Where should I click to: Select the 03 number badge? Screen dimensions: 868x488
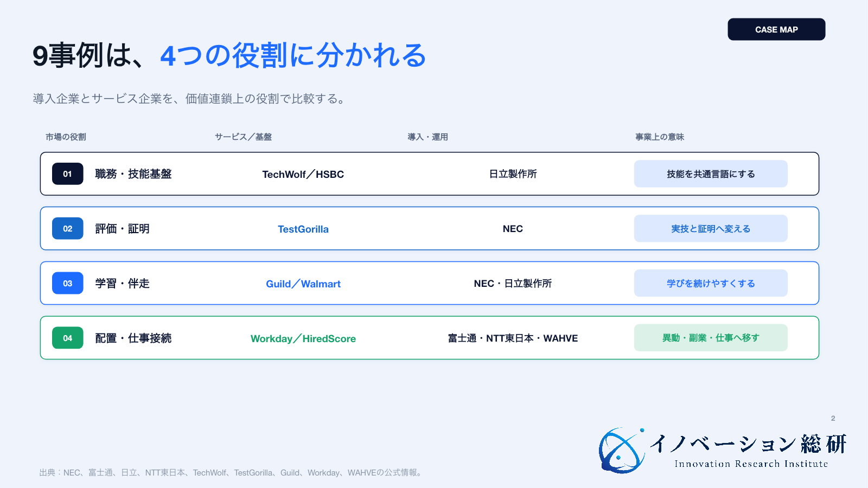(x=68, y=283)
